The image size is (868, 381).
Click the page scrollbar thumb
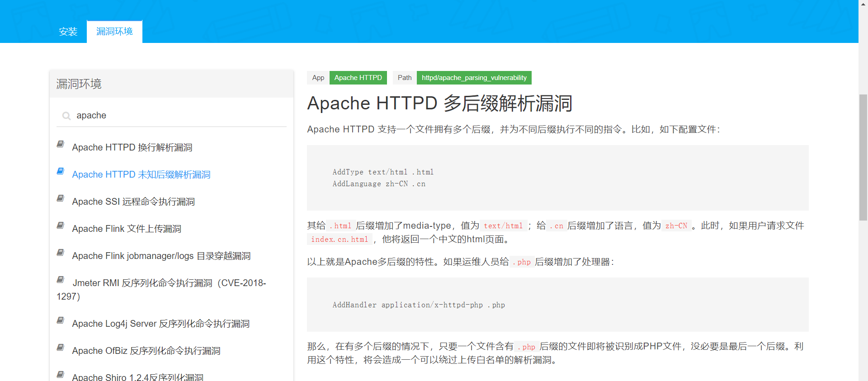pos(863,157)
